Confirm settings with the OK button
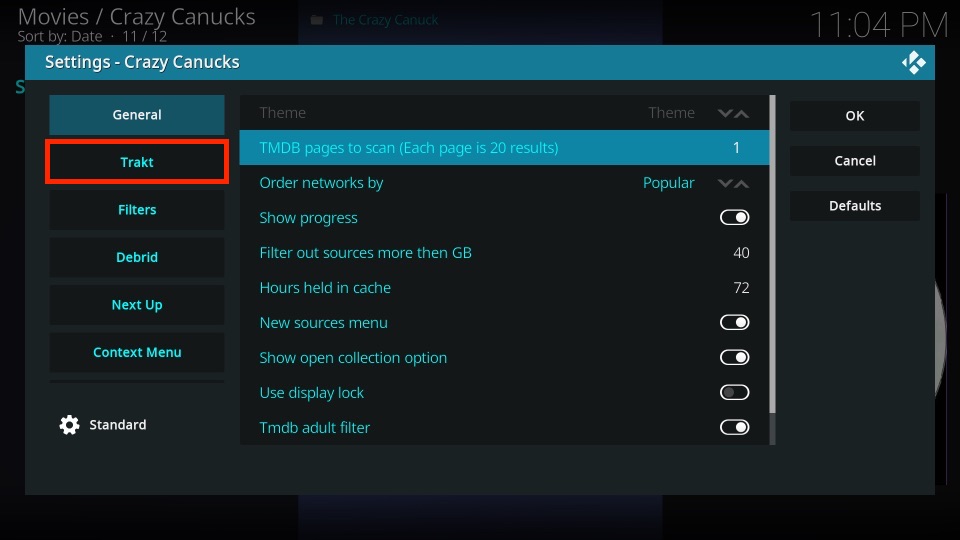960x540 pixels. point(855,116)
